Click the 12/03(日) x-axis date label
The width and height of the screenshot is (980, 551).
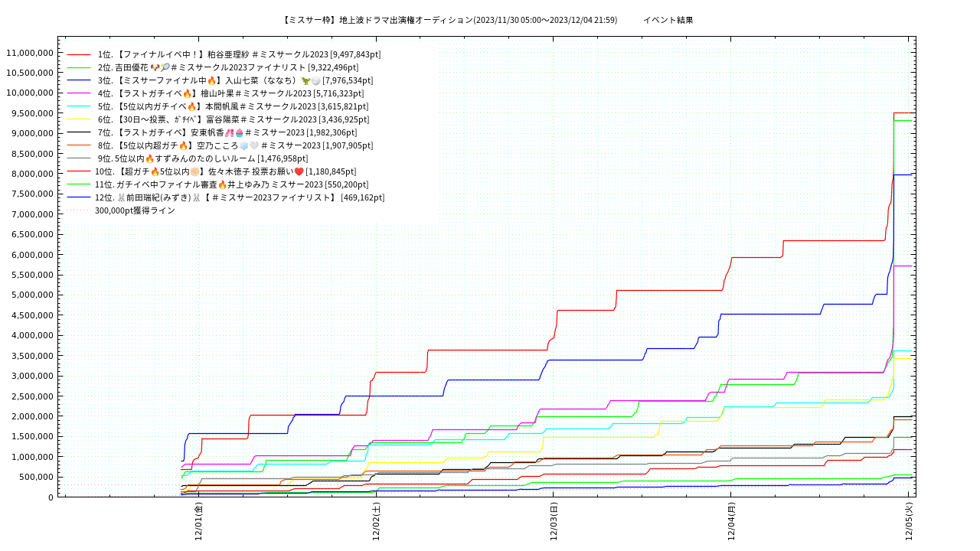click(x=554, y=522)
